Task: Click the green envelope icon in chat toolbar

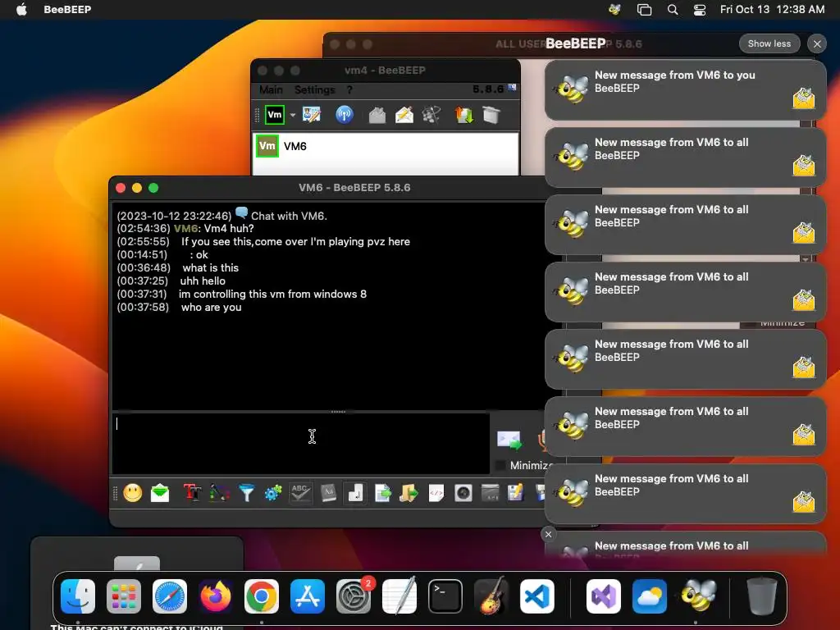Action: [x=160, y=493]
